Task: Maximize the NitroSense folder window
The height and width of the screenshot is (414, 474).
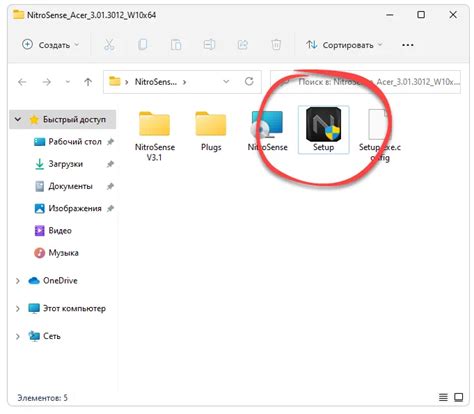Action: point(421,15)
